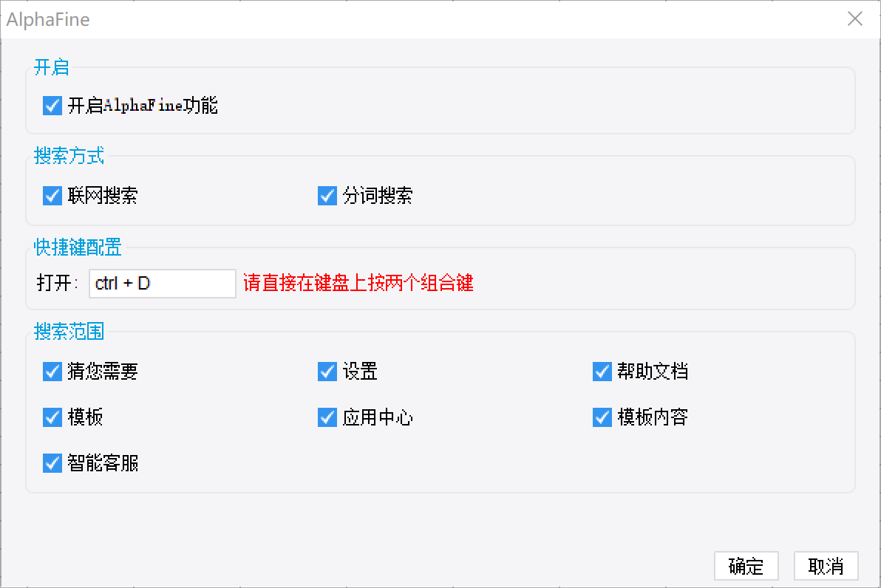The image size is (881, 588).
Task: Toggle 猜您需要 in search scope
Action: (52, 371)
